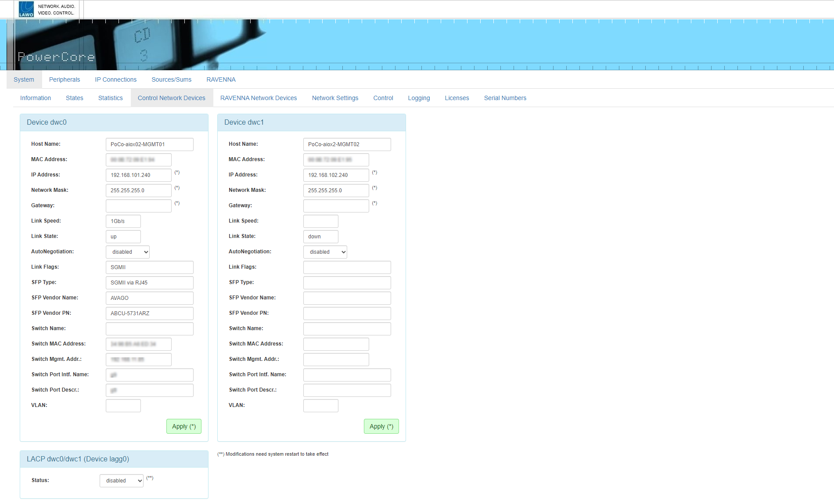Open the Network Settings sub-tab
This screenshot has width=834, height=504.
click(335, 98)
